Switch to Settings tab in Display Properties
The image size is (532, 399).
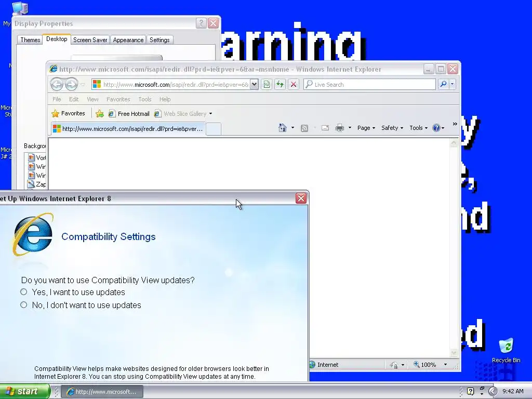159,40
